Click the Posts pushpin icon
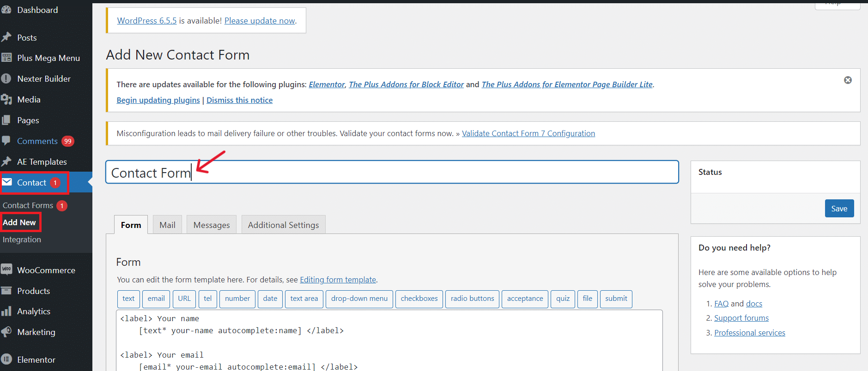 [6, 37]
